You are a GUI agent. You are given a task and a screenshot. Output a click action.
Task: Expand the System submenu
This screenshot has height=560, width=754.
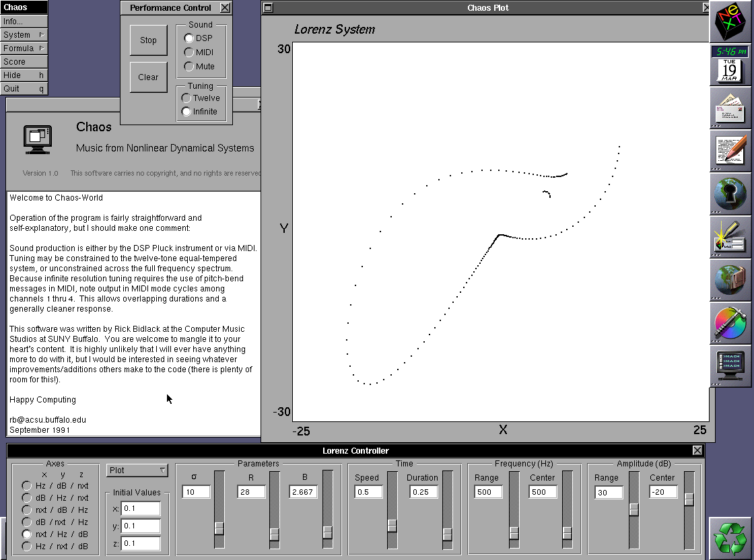tap(24, 35)
